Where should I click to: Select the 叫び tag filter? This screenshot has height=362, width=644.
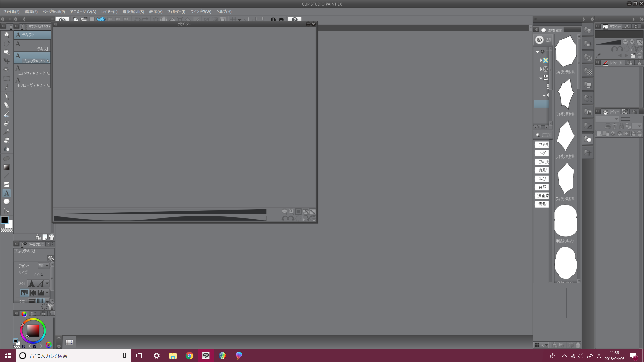pos(542,179)
